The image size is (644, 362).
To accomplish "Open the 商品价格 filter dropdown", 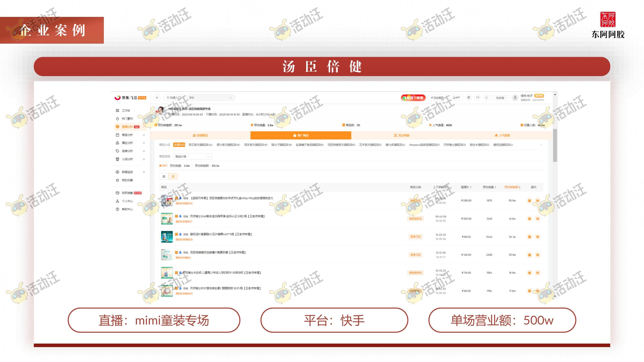I will (192, 156).
